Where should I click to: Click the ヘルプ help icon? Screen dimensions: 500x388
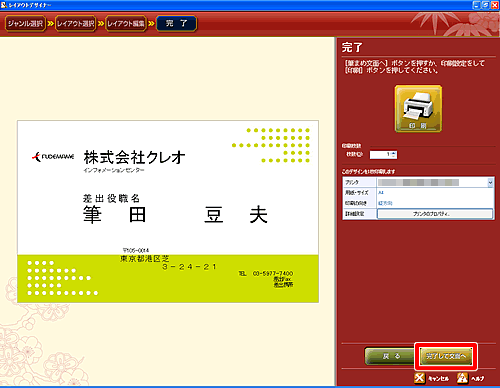(x=462, y=378)
